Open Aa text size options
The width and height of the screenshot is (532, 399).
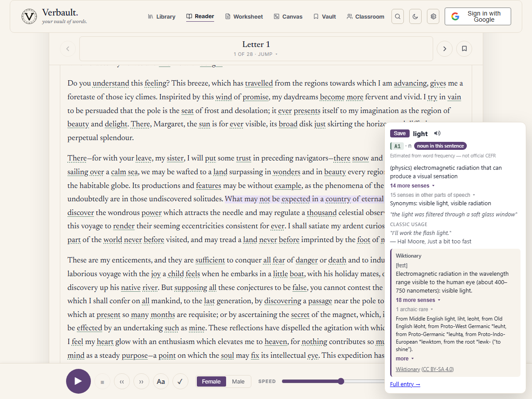161,381
